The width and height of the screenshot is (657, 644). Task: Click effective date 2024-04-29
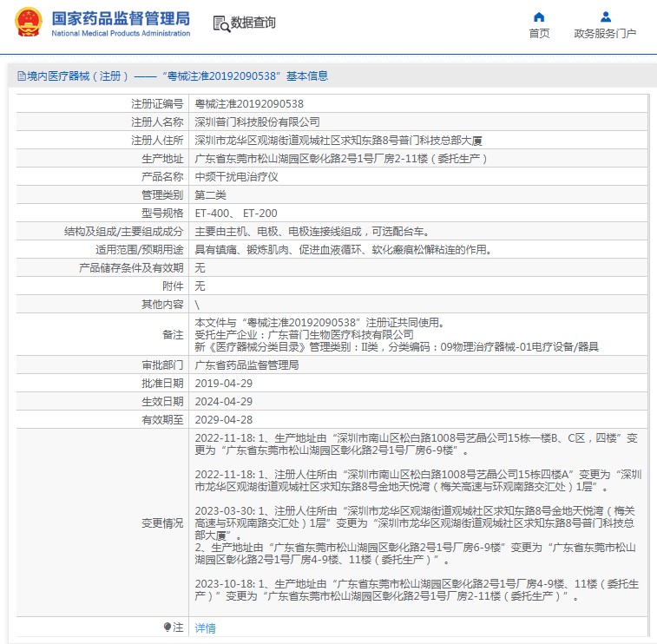pyautogui.click(x=224, y=401)
